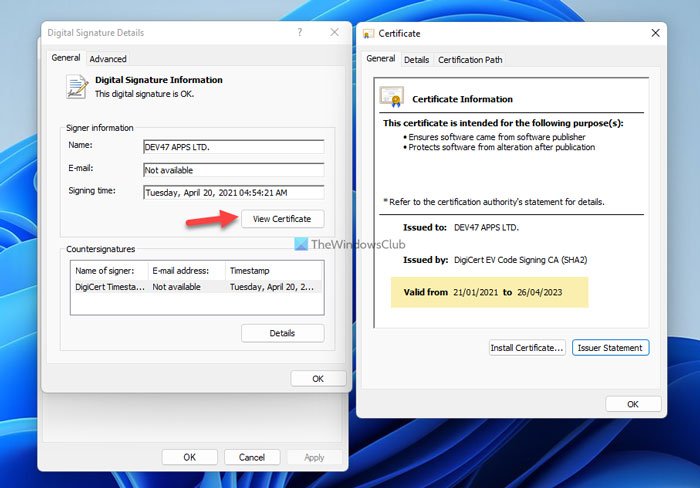
Task: Switch to the certificate Details tab
Action: point(417,60)
